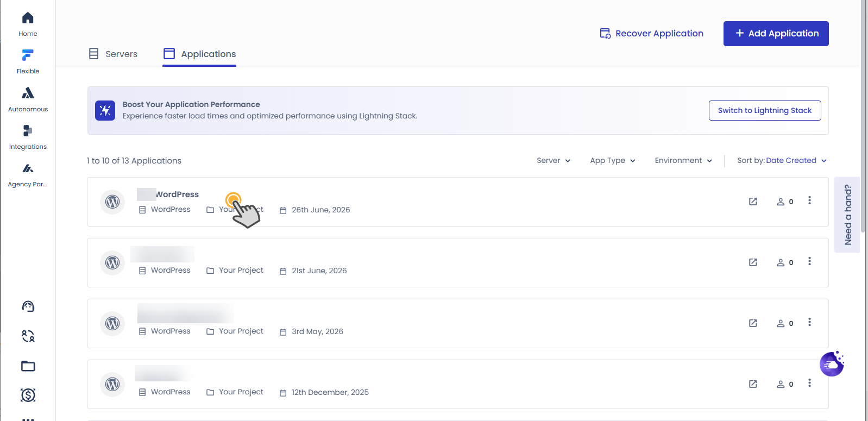Click the 12th December, 2025 date
The width and height of the screenshot is (868, 421).
(x=330, y=392)
